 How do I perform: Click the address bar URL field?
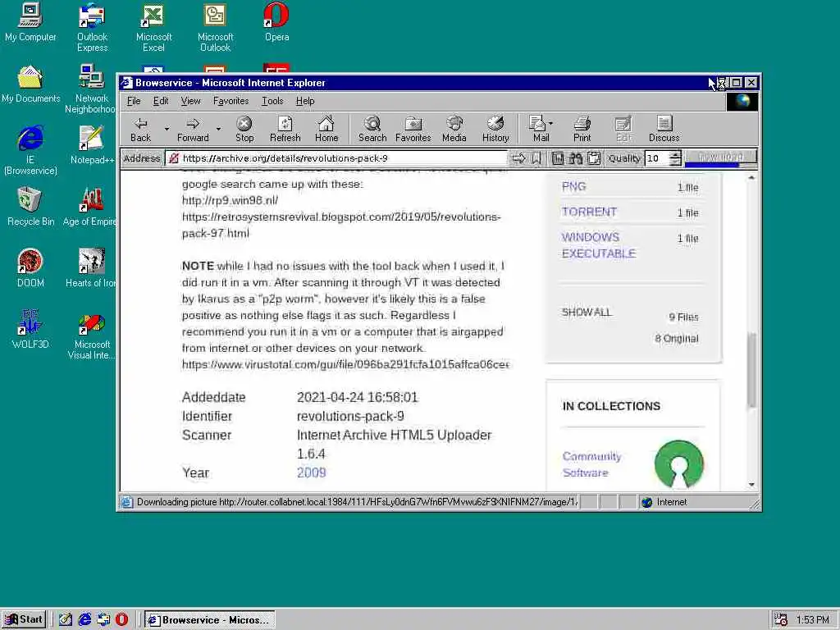[336, 158]
